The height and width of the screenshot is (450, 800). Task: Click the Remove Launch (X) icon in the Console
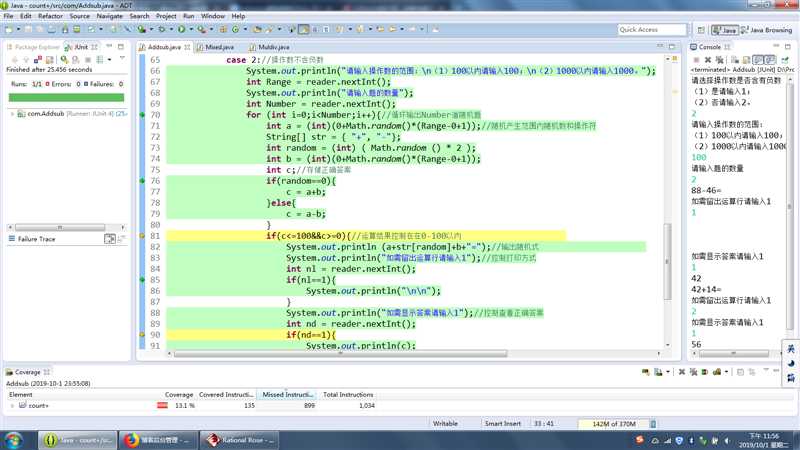click(x=708, y=60)
